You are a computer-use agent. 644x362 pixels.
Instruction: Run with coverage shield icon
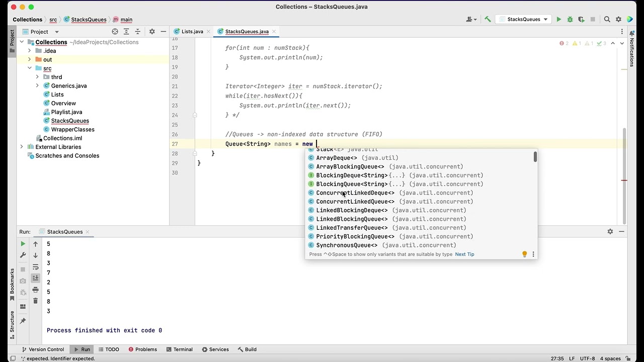582,20
